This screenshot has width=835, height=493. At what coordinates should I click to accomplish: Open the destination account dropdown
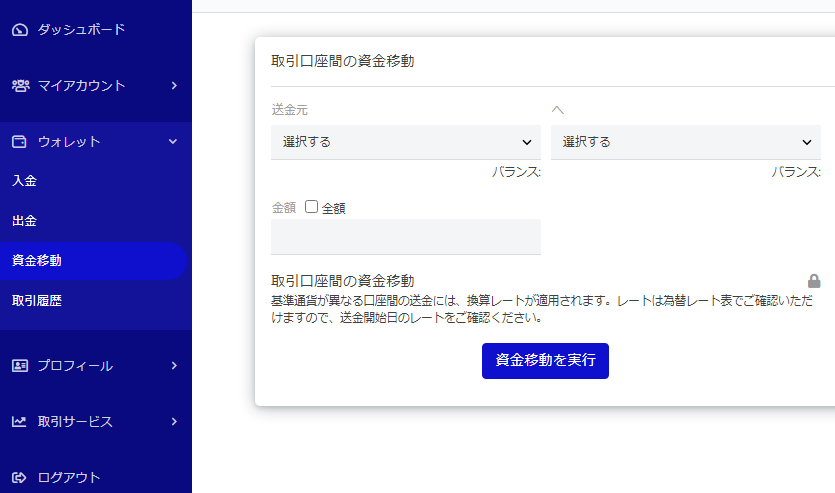[x=685, y=142]
